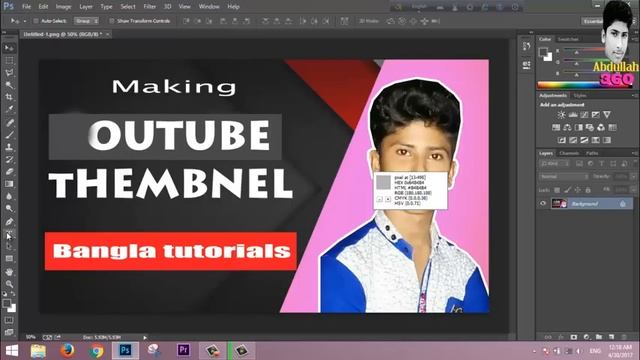Toggle lock position icon

pyautogui.click(x=578, y=190)
